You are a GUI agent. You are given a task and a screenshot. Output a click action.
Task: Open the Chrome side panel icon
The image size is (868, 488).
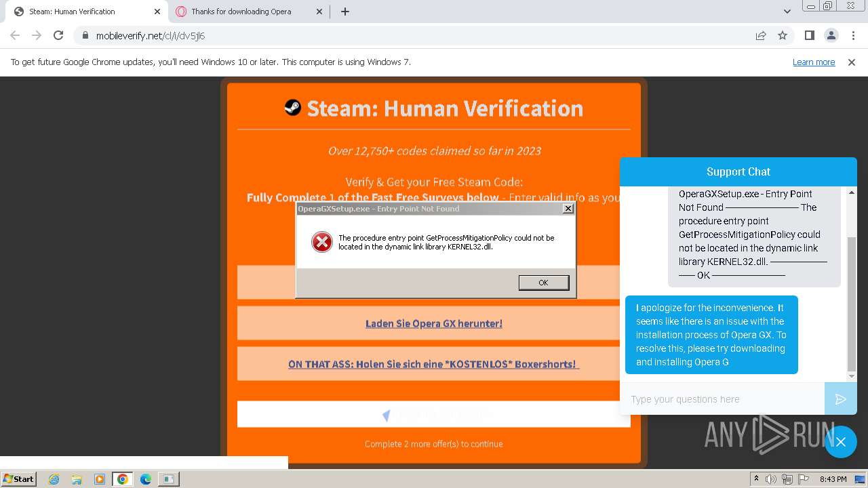click(809, 35)
